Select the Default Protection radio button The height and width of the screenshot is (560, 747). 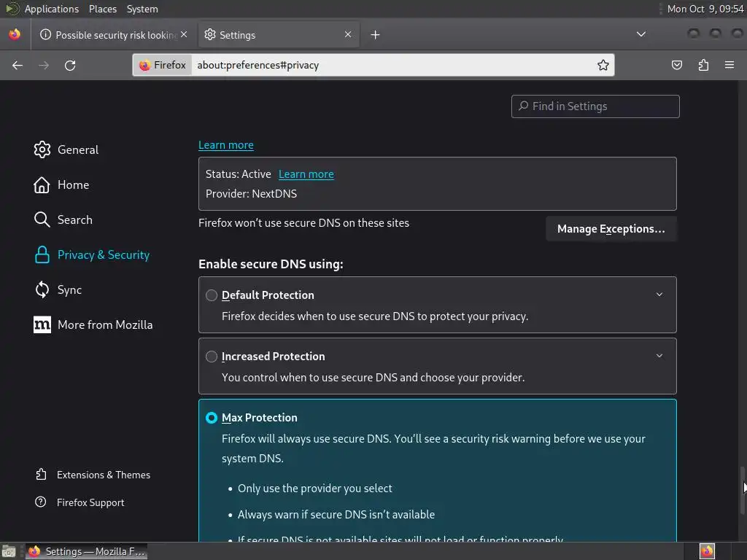pyautogui.click(x=212, y=295)
